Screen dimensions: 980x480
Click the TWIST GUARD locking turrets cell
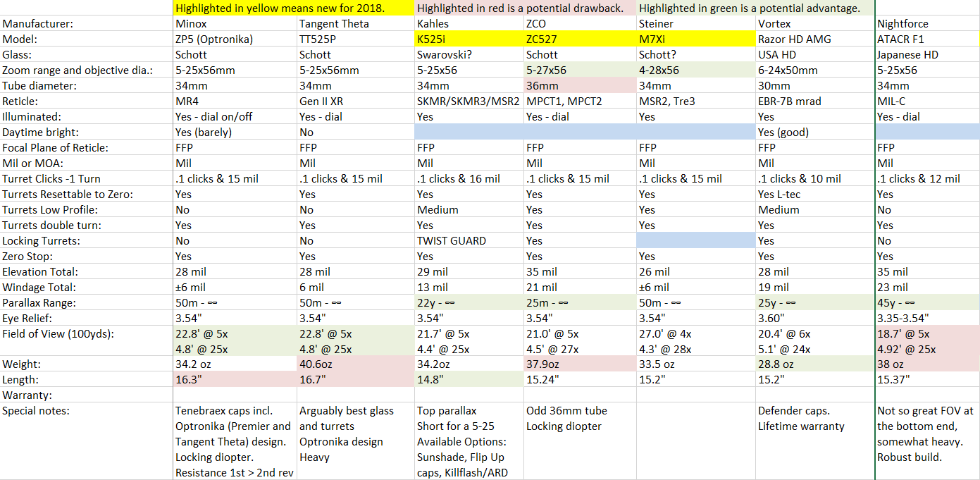[451, 241]
